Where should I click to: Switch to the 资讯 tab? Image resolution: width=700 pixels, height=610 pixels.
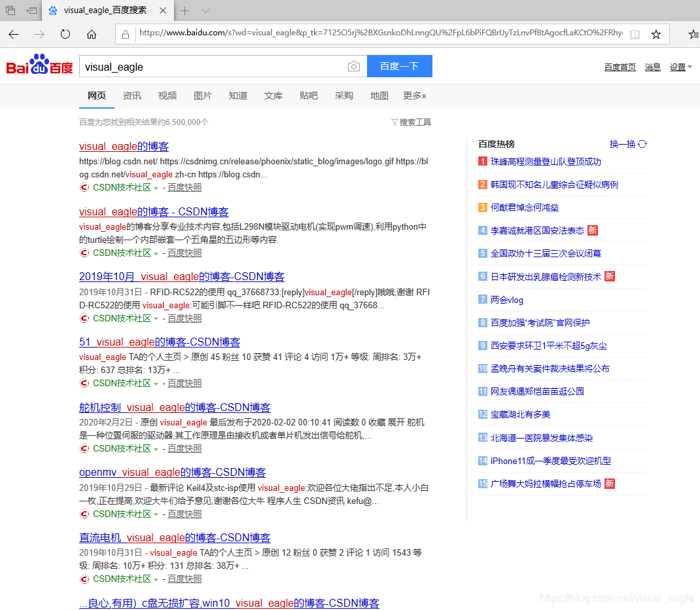pos(132,96)
